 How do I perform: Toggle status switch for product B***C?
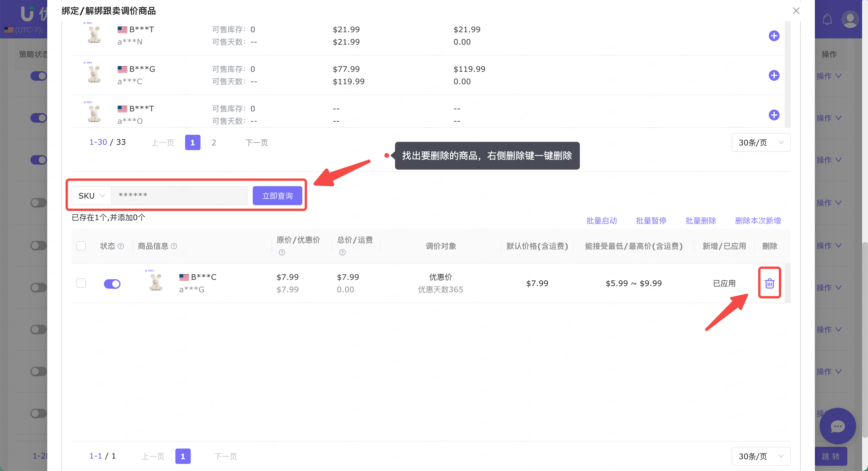pyautogui.click(x=112, y=284)
